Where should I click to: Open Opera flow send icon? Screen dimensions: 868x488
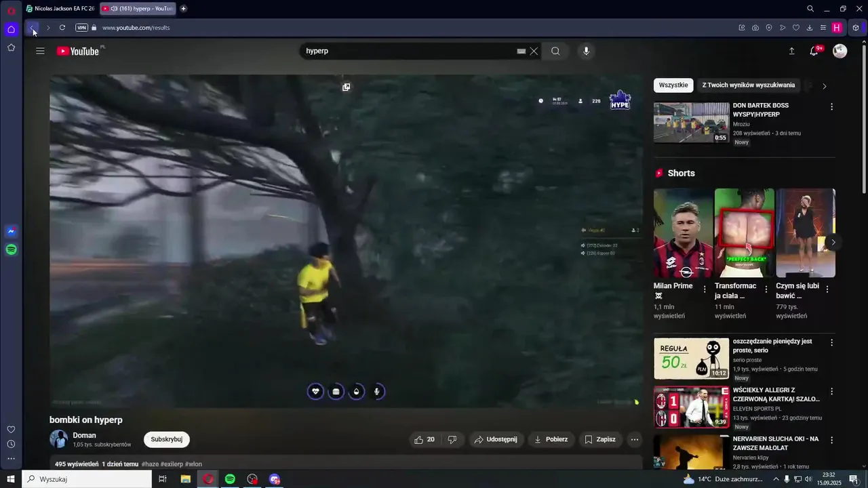[x=783, y=28]
